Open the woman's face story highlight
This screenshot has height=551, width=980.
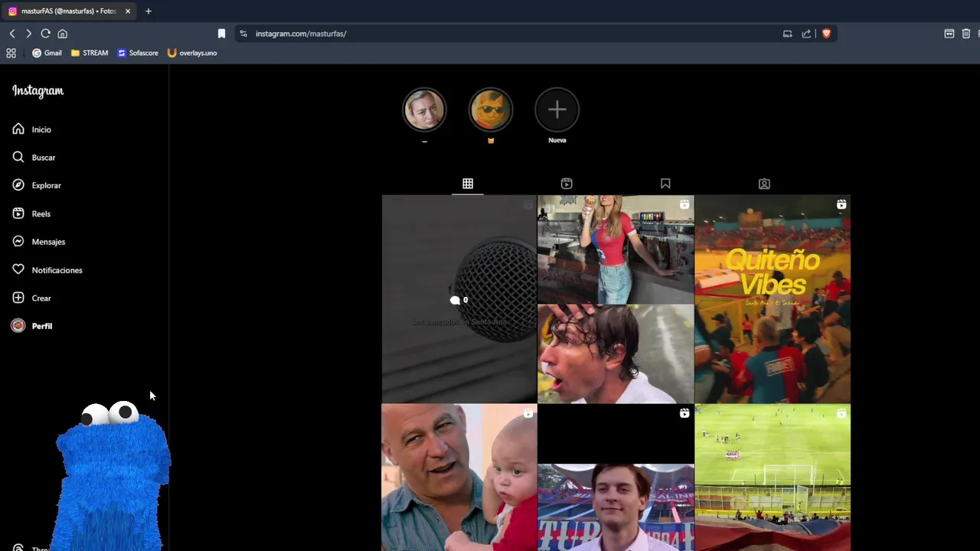424,110
